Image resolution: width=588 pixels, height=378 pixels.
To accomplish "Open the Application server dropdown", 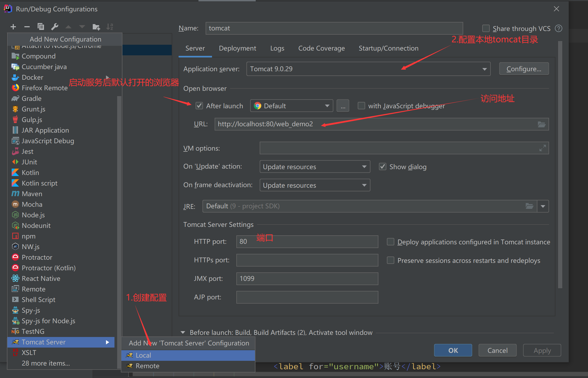I will click(368, 69).
